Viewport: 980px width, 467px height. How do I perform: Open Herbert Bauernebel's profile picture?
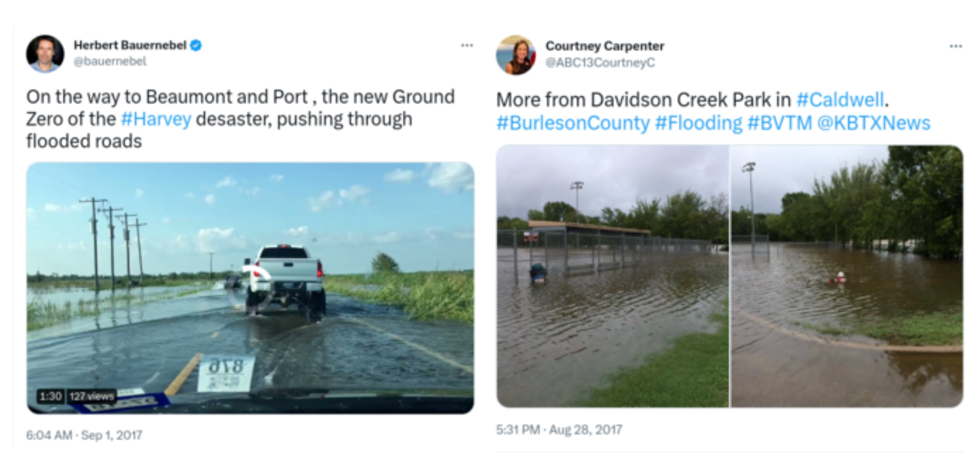tap(45, 54)
